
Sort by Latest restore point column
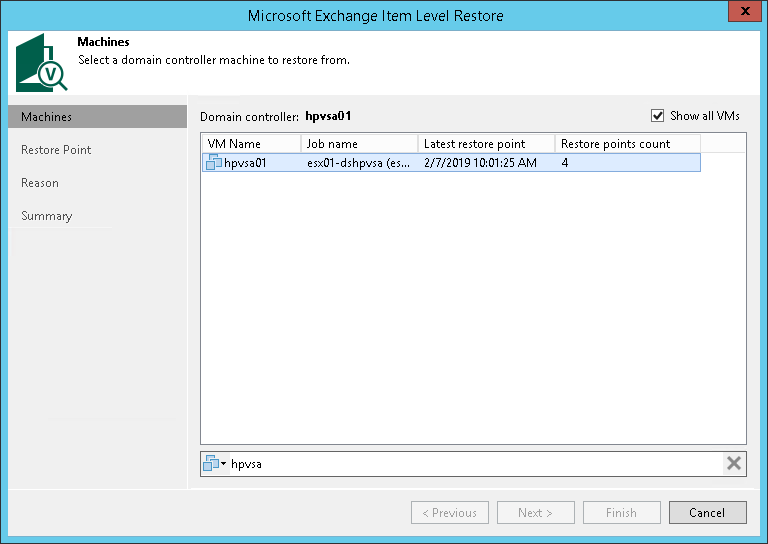[486, 143]
